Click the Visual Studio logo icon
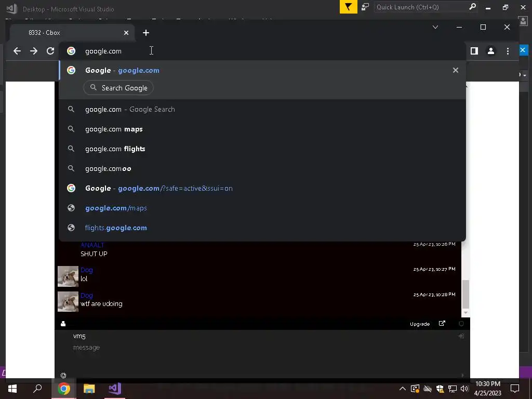Screen dimensions: 532x399 pos(12,8)
